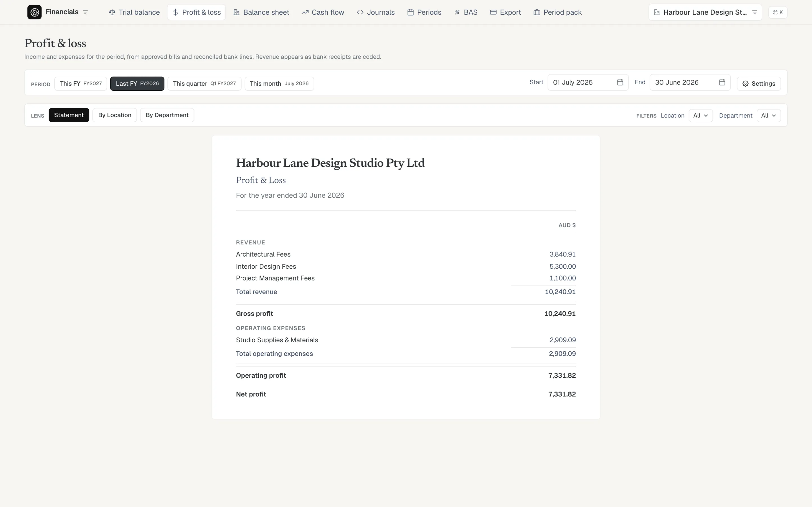812x507 pixels.
Task: Click the Financials app logo icon
Action: click(x=35, y=12)
